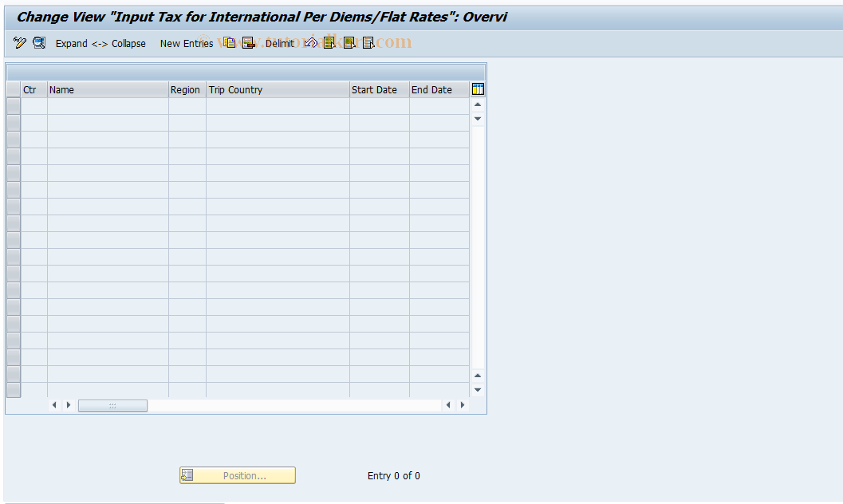Select the first row selector box
Image resolution: width=843 pixels, height=504 pixels.
14,106
